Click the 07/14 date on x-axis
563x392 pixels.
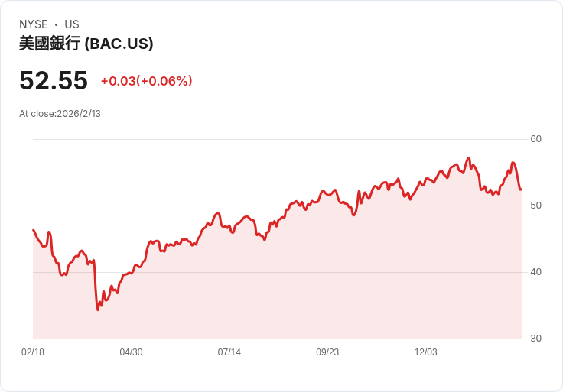click(x=229, y=352)
